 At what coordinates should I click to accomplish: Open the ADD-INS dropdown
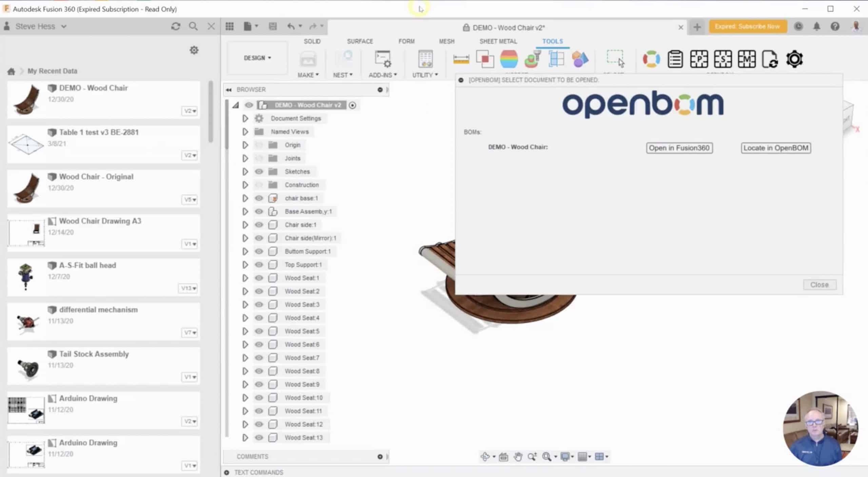coord(382,75)
